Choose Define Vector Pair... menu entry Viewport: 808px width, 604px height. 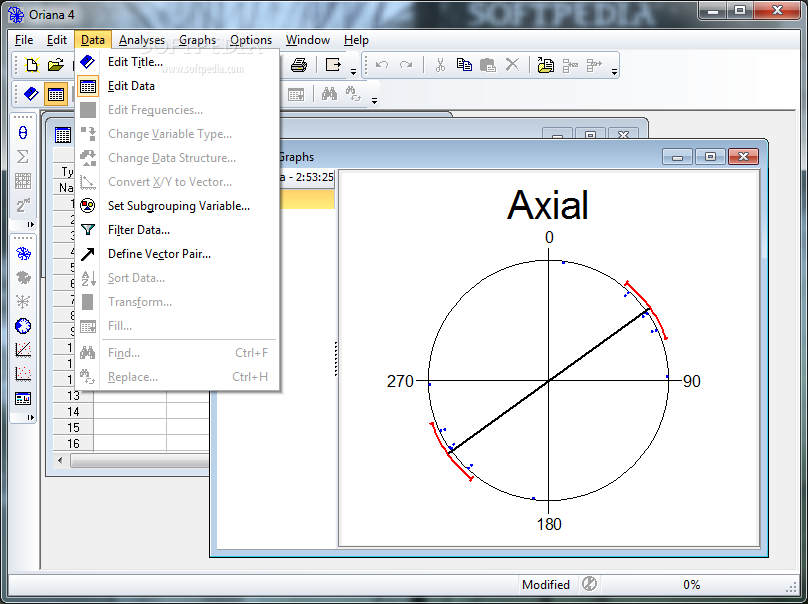[x=177, y=254]
